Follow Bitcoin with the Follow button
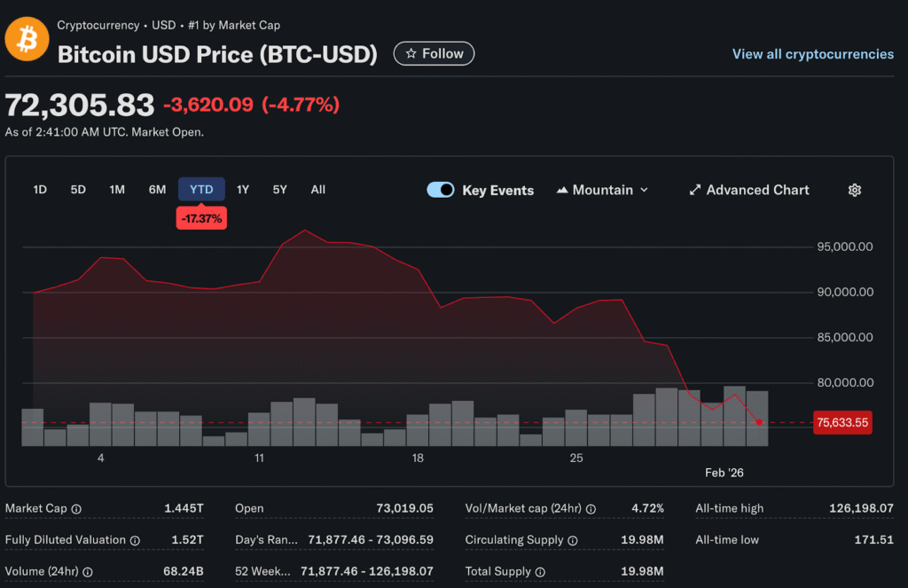 (434, 54)
